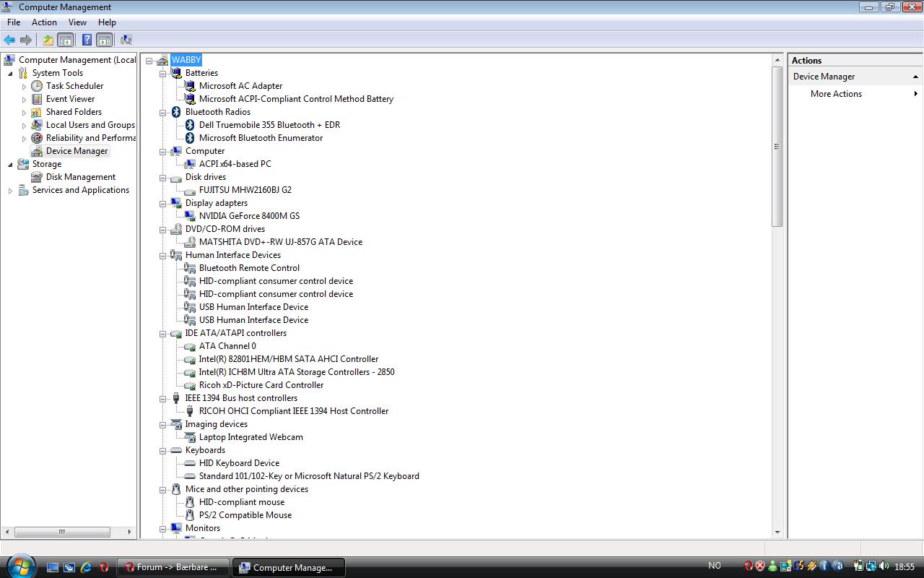
Task: Click the HID Keyboard Device icon
Action: tap(190, 463)
